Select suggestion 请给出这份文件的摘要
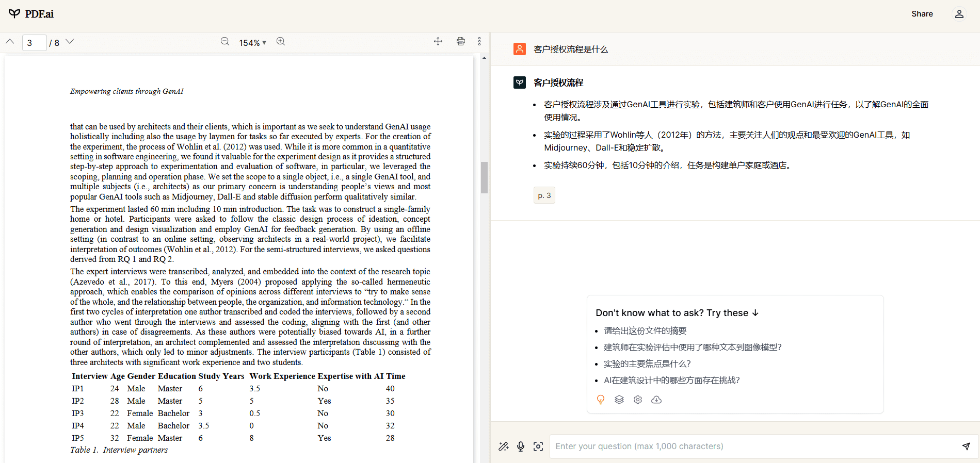Image resolution: width=980 pixels, height=463 pixels. [645, 331]
